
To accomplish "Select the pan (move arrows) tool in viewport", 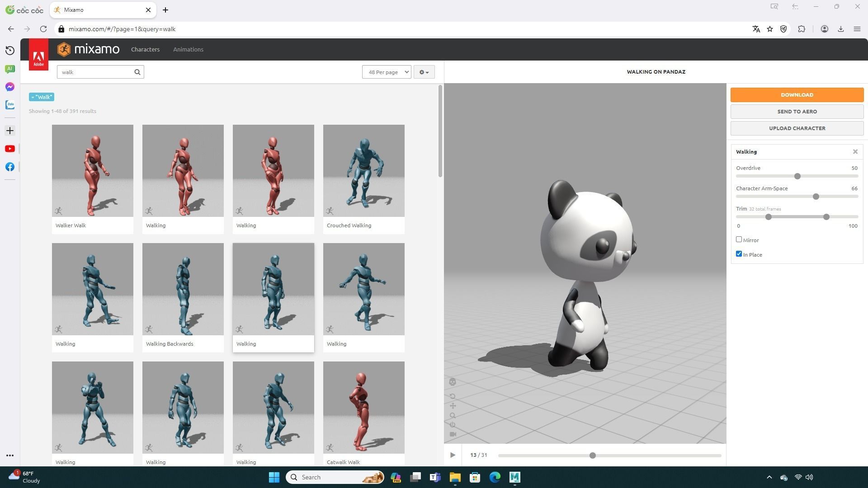I will 453,406.
